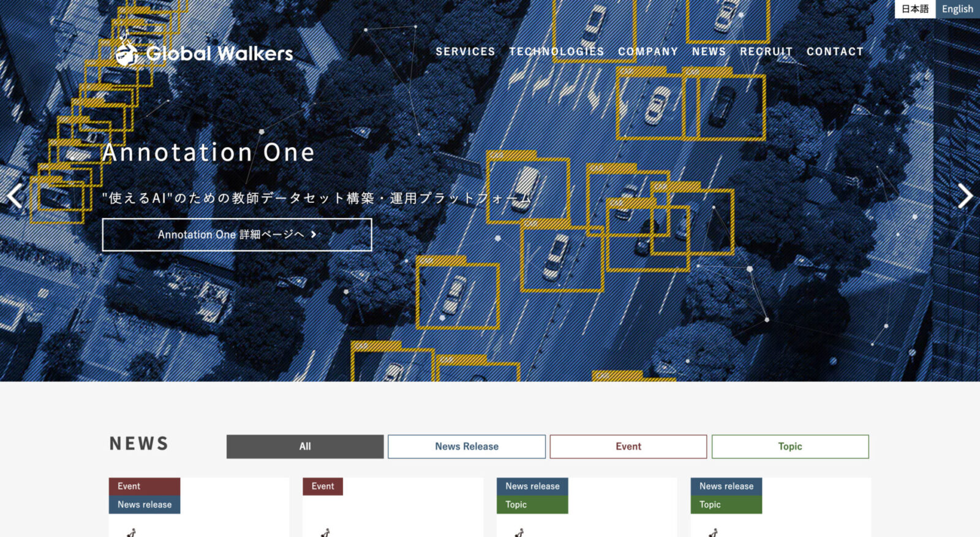Switch site language to 日本語
Viewport: 980px width, 537px height.
915,9
